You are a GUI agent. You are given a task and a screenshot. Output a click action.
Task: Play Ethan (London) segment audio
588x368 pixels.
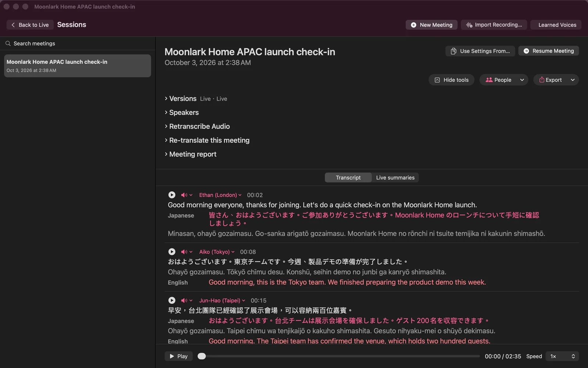coord(172,195)
